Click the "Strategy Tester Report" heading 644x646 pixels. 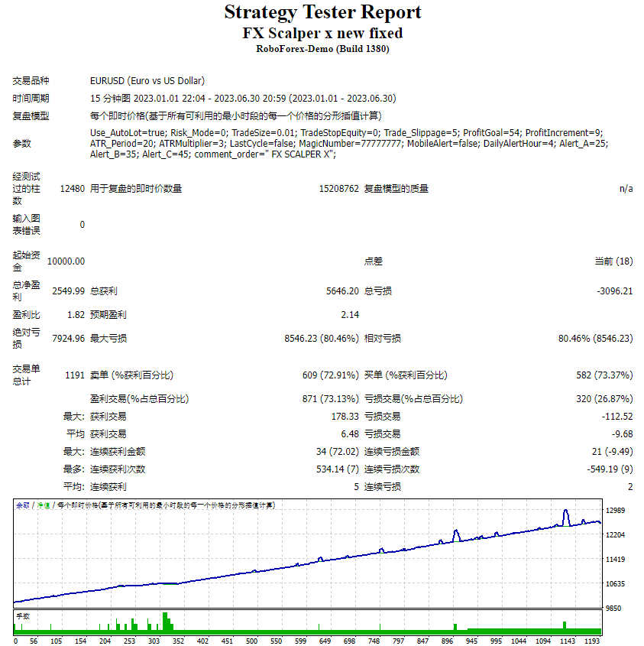tap(322, 12)
